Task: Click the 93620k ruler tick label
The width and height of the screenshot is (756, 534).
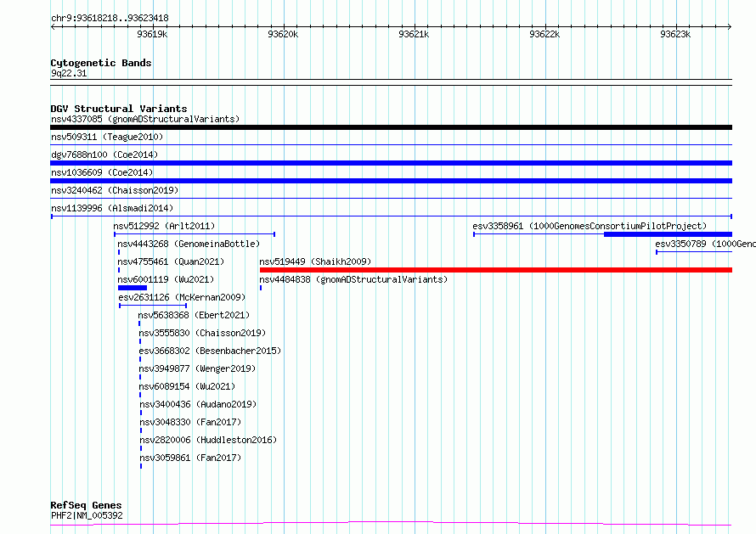Action: click(x=283, y=34)
